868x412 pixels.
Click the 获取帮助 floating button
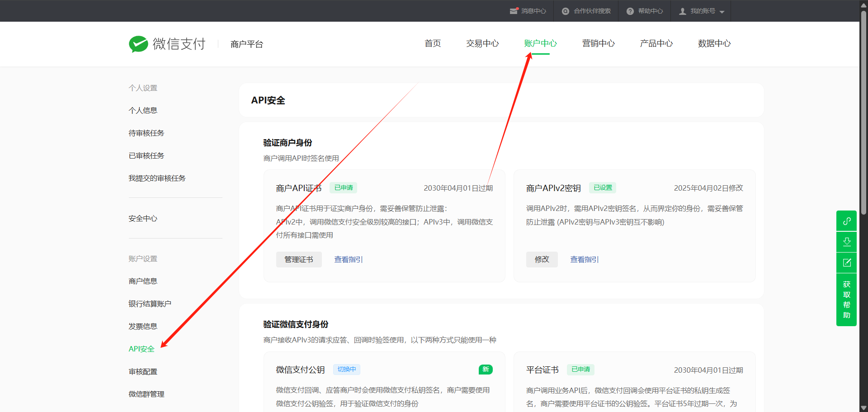[x=846, y=300]
